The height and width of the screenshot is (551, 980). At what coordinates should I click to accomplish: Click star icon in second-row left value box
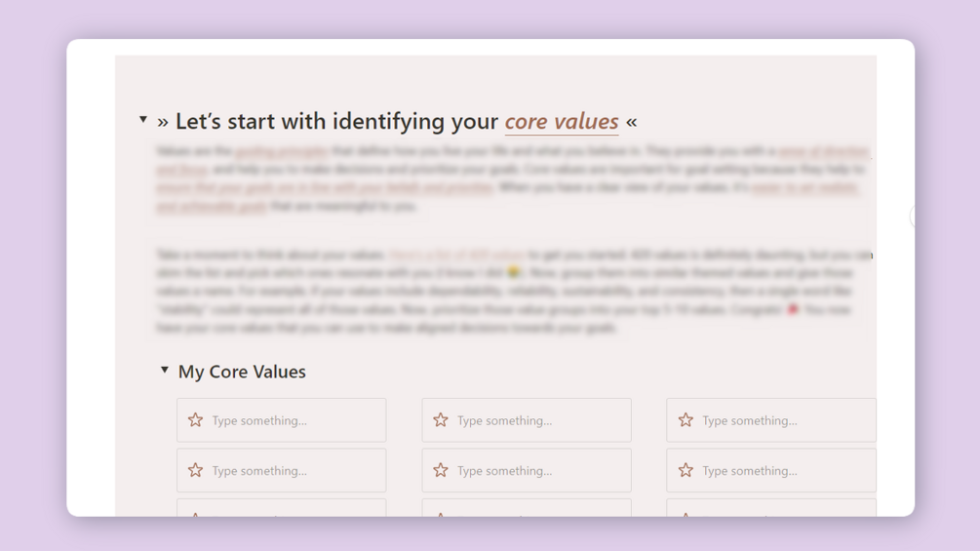point(196,470)
